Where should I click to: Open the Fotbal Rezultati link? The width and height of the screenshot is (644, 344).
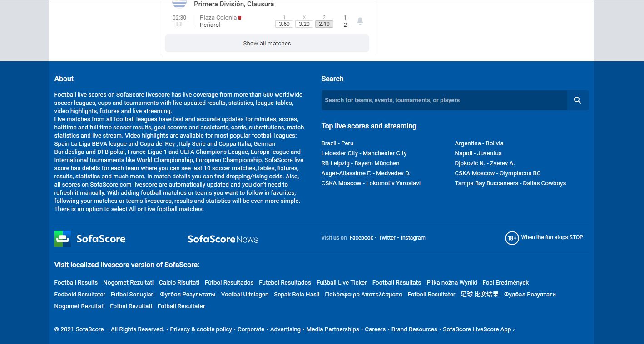[131, 306]
